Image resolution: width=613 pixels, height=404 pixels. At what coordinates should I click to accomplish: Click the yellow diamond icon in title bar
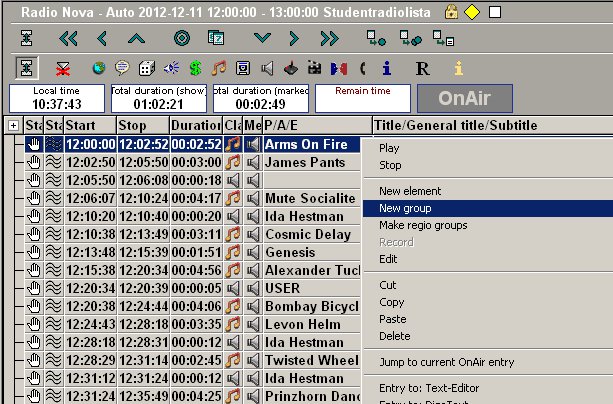(472, 12)
